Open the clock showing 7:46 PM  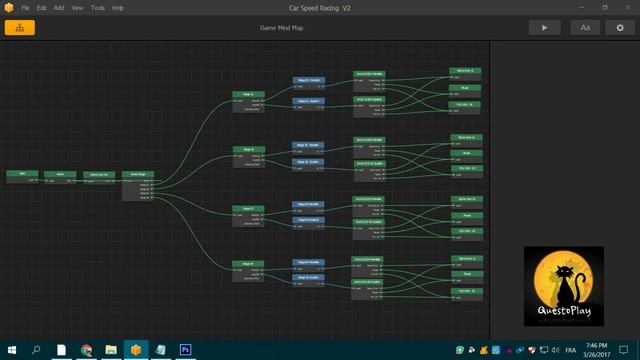click(596, 350)
